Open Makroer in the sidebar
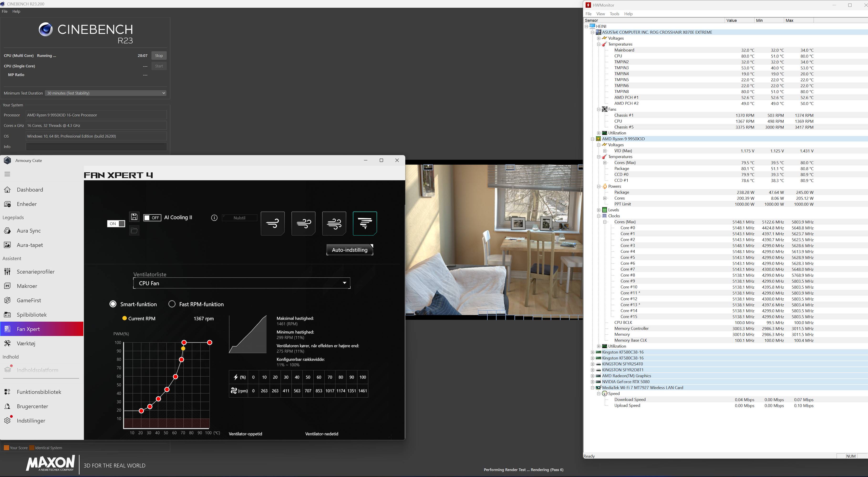 click(41, 286)
